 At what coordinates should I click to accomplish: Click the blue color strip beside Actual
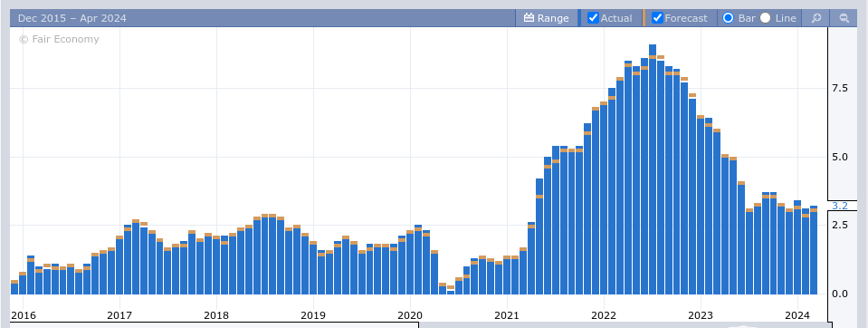[579, 18]
